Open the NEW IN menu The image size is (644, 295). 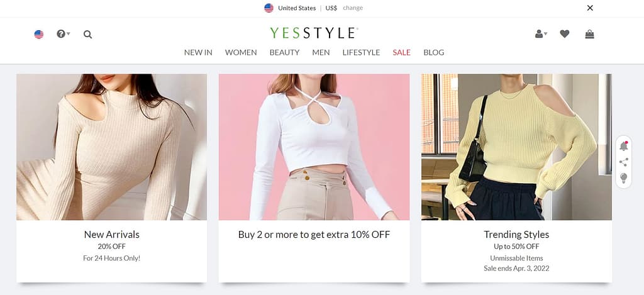point(198,52)
